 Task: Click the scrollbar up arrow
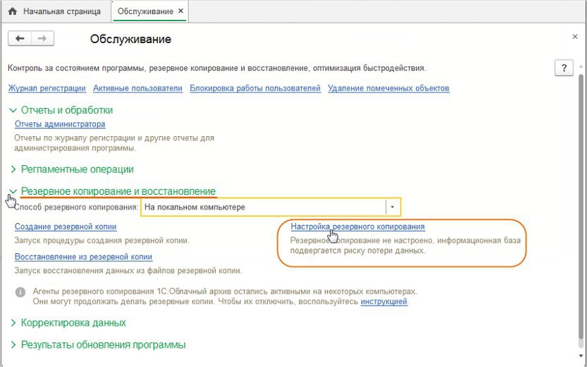pos(581,66)
